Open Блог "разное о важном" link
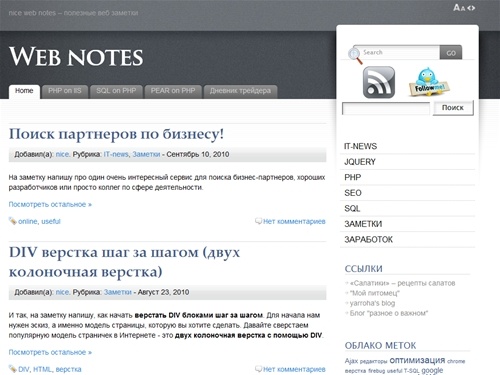 point(389,313)
